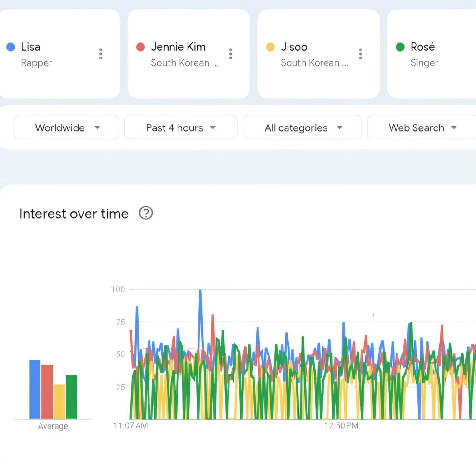The image size is (476, 463).
Task: Expand the Worldwide region dropdown
Action: pyautogui.click(x=66, y=127)
